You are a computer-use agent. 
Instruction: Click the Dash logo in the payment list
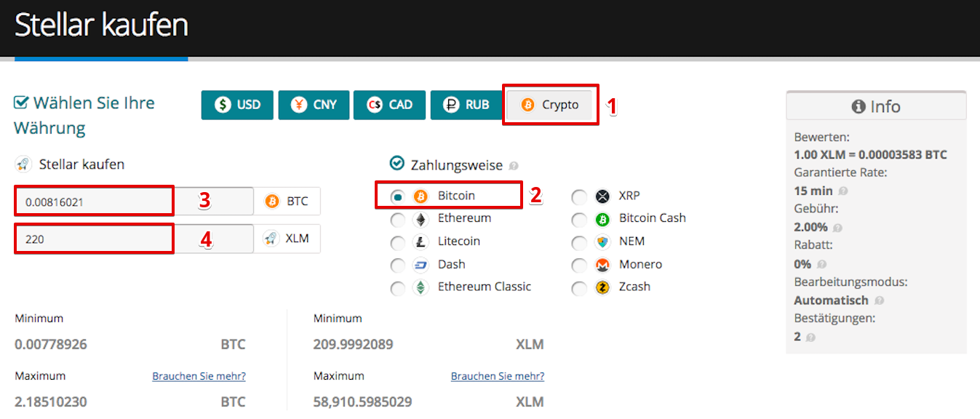pyautogui.click(x=421, y=265)
